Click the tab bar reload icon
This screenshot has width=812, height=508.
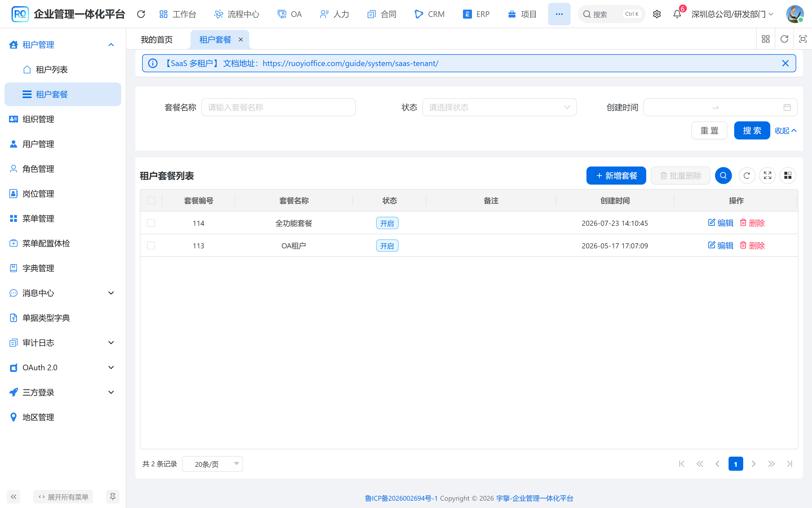pyautogui.click(x=784, y=39)
